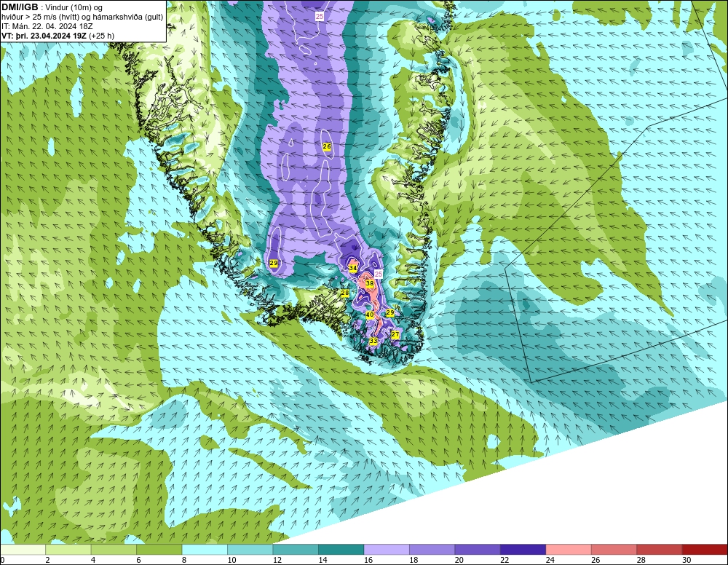Image resolution: width=728 pixels, height=565 pixels.
Task: Pick the 14–16 m/s dark teal legend swatch
Action: pyautogui.click(x=341, y=550)
